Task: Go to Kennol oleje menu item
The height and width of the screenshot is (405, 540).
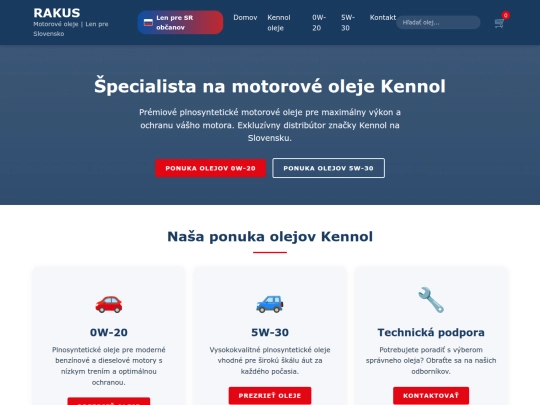Action: pos(279,23)
